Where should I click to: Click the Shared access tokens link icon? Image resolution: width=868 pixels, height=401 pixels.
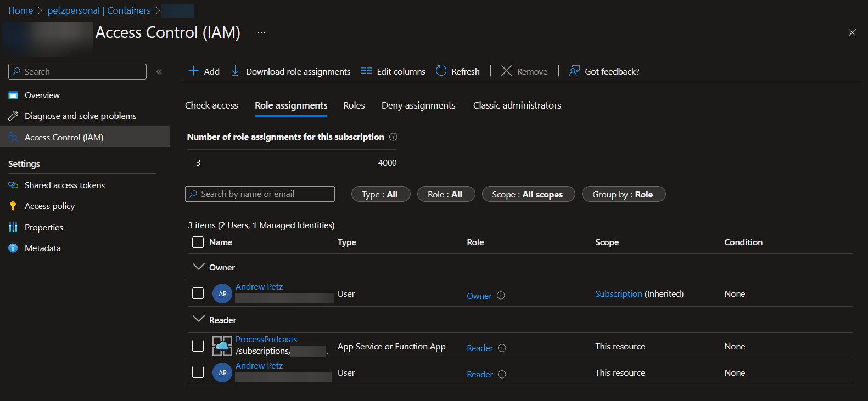(x=13, y=185)
